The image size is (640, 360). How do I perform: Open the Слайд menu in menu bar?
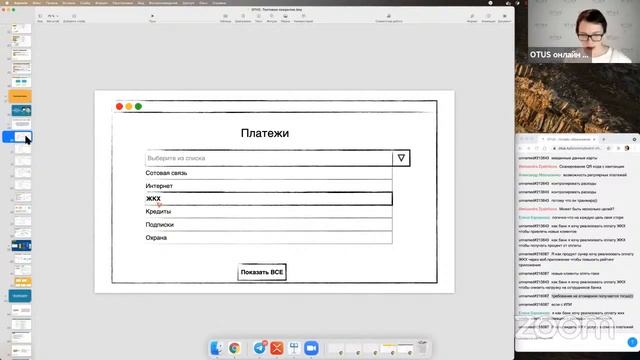[x=85, y=2]
